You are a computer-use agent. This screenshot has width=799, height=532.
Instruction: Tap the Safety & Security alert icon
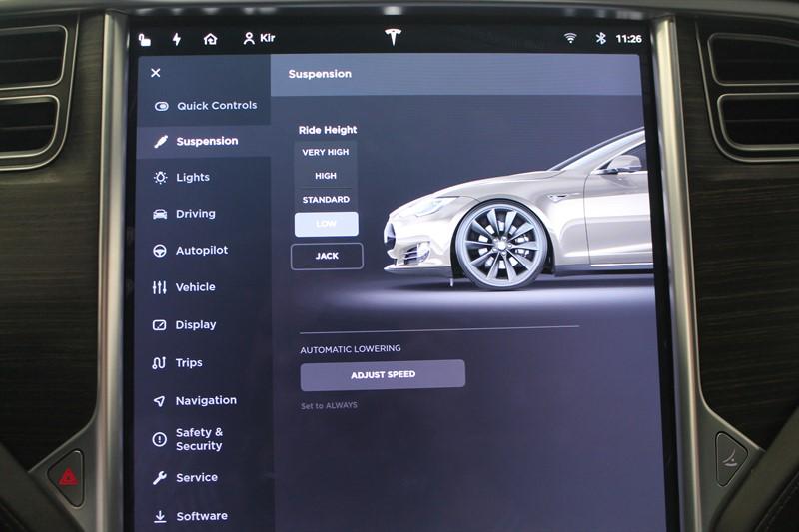click(x=159, y=439)
